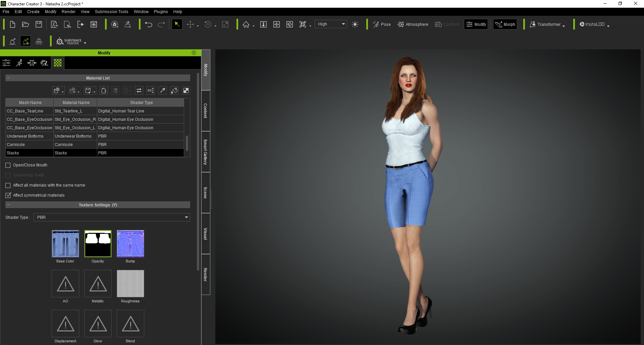This screenshot has width=644, height=345.
Task: Select the Opacity texture thumbnail
Action: pos(98,244)
